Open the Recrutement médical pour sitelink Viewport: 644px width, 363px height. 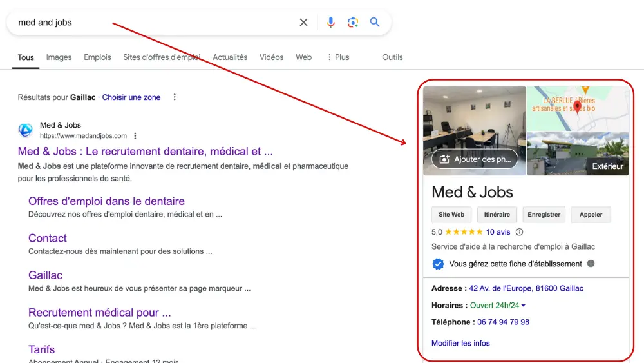[99, 313]
